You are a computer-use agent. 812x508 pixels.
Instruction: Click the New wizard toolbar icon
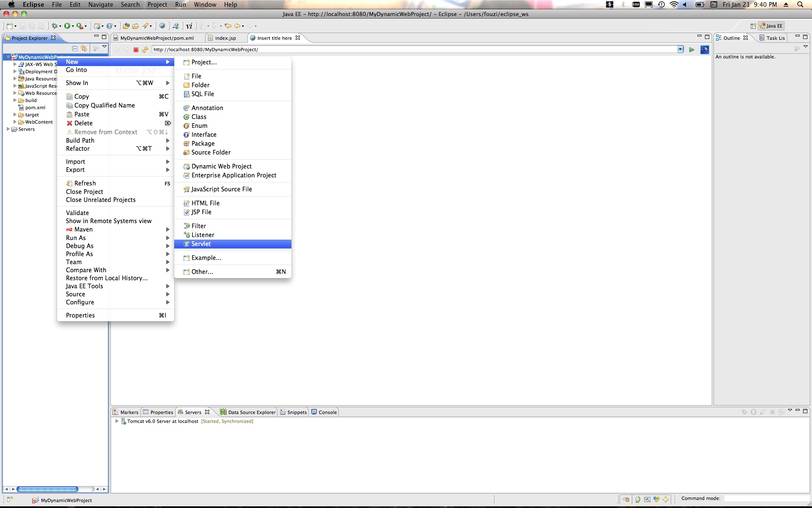tap(10, 26)
